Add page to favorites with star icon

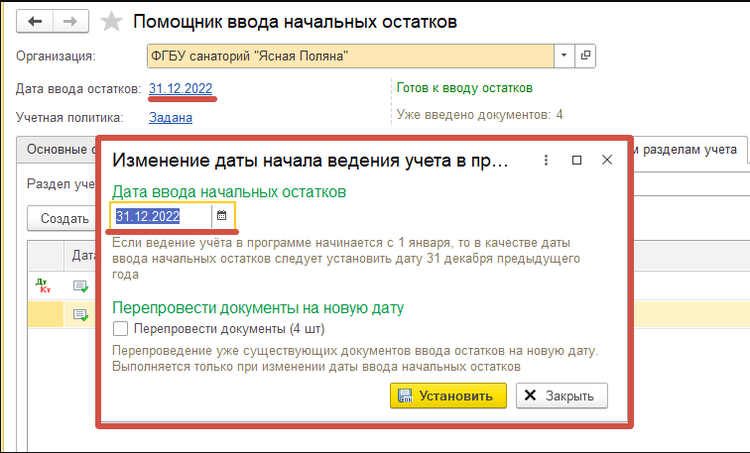(112, 21)
